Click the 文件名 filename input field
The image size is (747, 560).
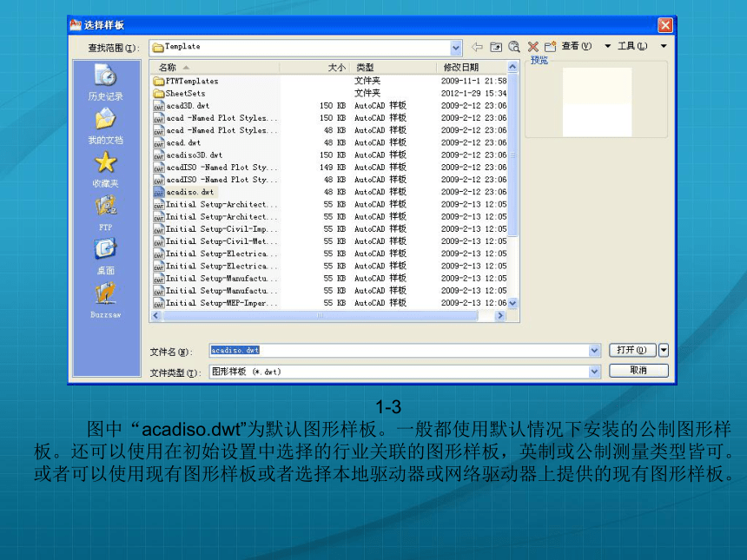399,351
